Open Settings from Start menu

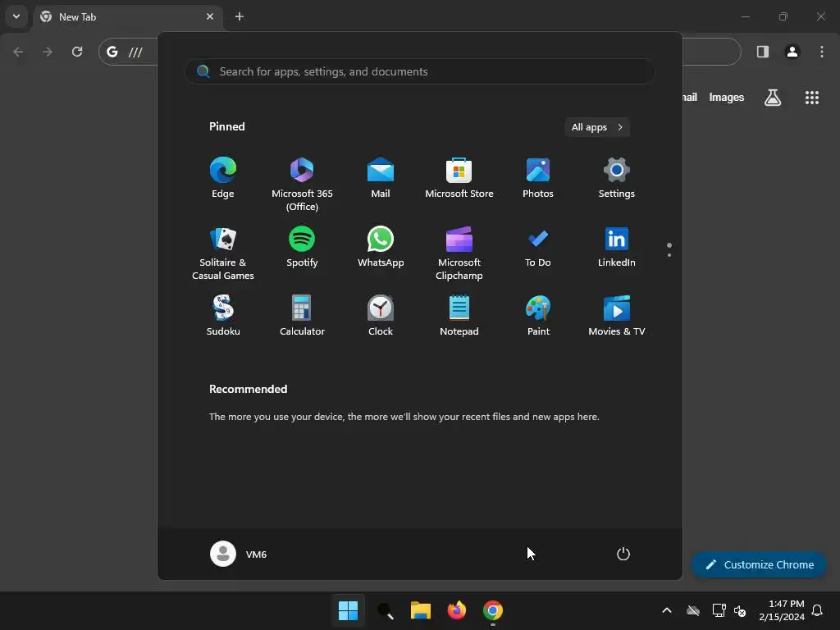pos(617,178)
